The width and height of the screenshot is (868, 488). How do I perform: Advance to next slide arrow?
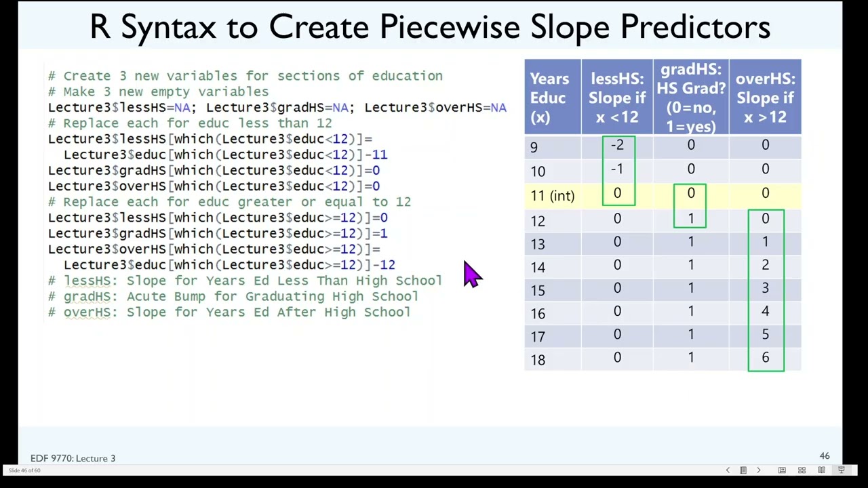[x=759, y=470]
